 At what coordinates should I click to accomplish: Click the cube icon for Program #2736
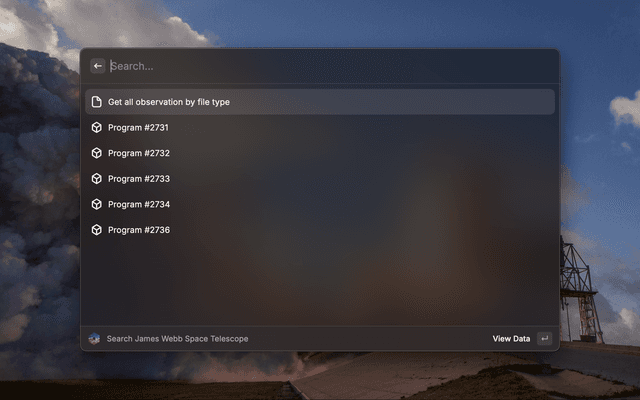point(96,230)
